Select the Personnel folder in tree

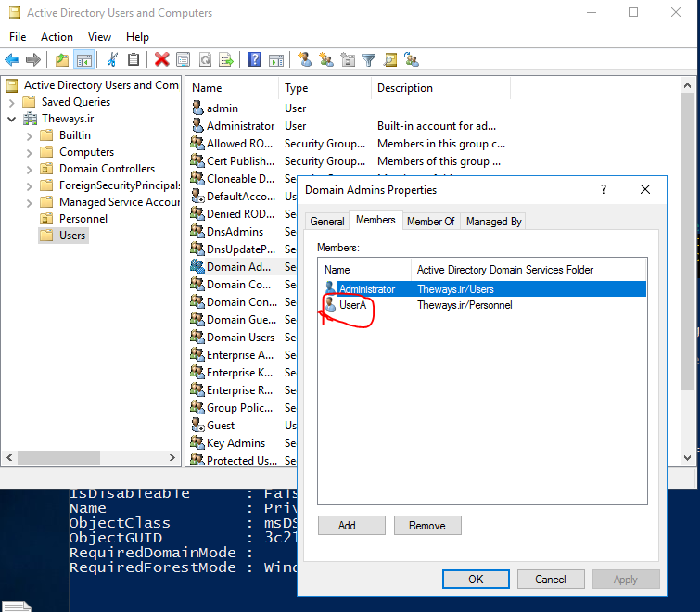point(83,219)
